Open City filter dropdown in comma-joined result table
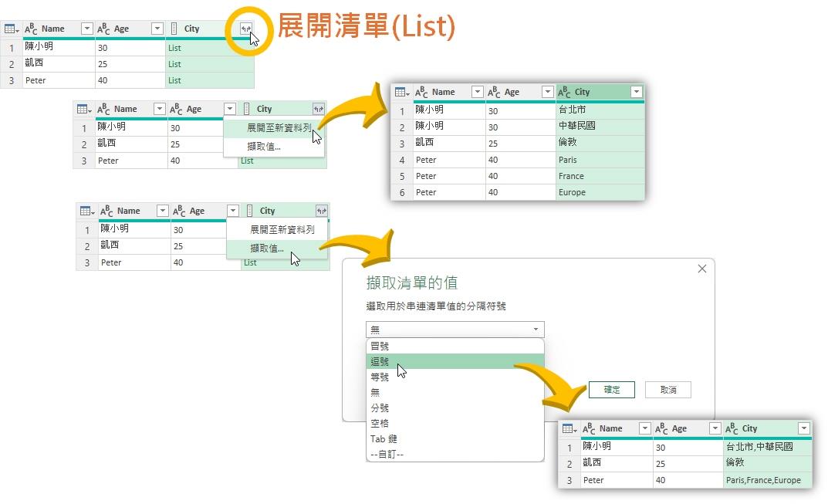This screenshot has width=828, height=504. pos(803,429)
